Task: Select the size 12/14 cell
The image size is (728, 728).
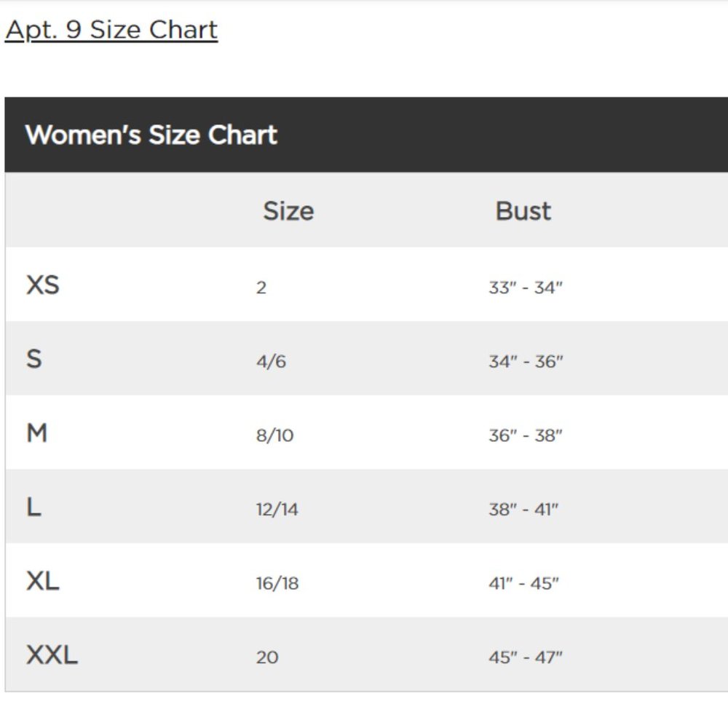Action: point(277,510)
